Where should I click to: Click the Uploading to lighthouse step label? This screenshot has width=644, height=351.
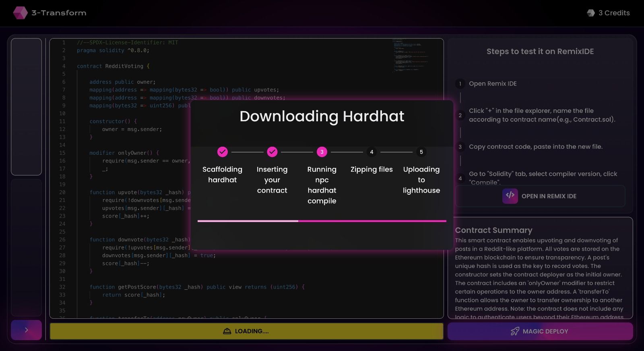coord(421,180)
